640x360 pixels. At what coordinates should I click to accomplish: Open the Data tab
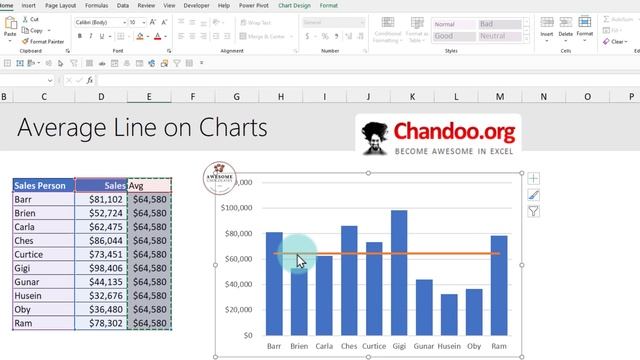(122, 6)
